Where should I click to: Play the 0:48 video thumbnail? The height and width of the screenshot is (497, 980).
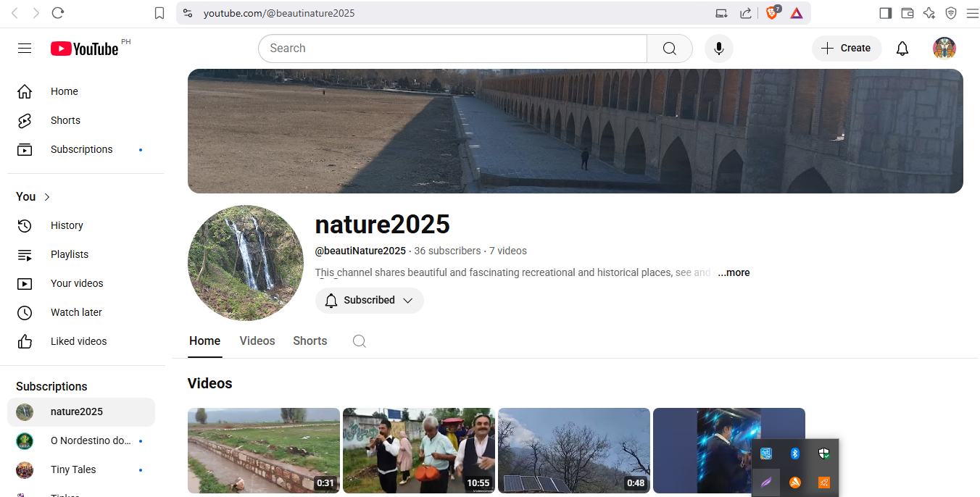pyautogui.click(x=574, y=451)
